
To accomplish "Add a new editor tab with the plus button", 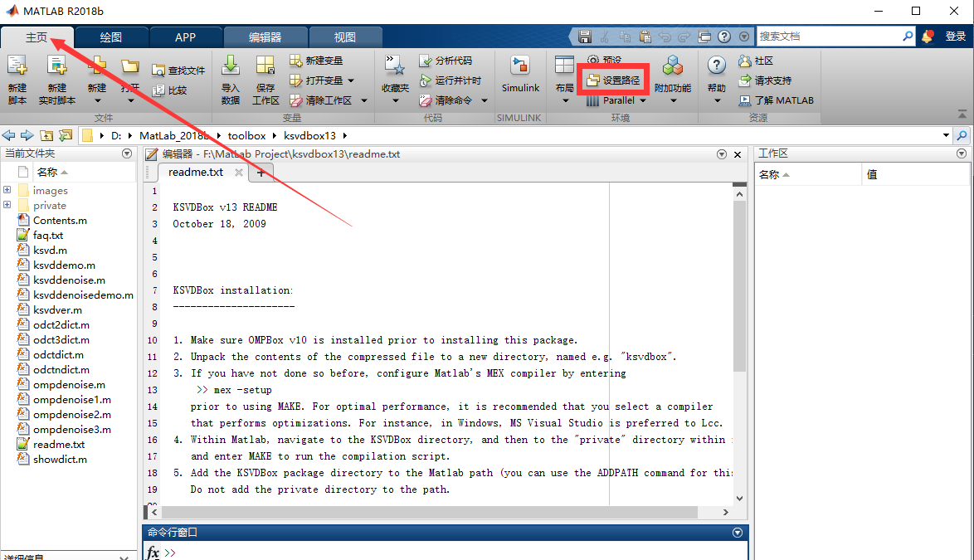I will (x=261, y=173).
